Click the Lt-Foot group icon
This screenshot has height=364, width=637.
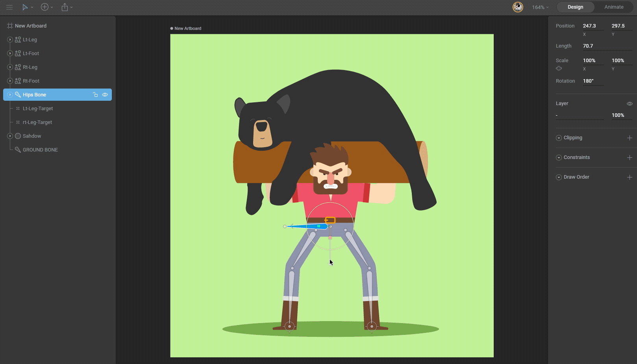pos(18,54)
